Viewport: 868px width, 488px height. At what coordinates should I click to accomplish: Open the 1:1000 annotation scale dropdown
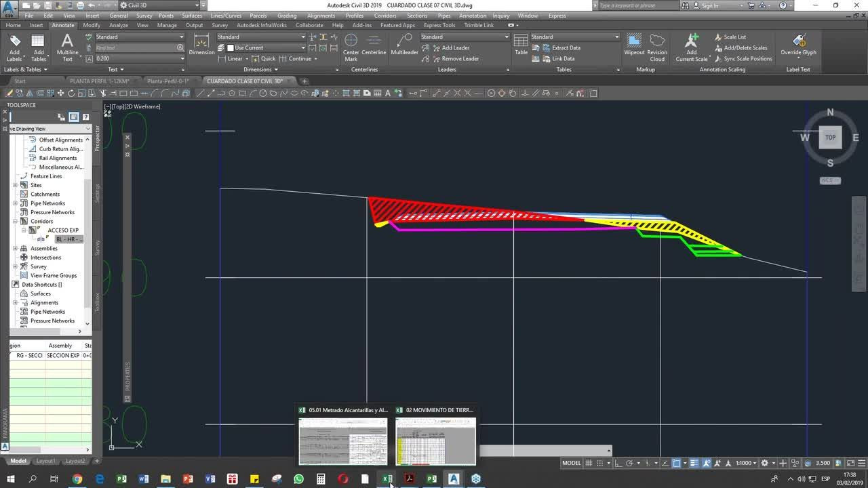coord(747,463)
